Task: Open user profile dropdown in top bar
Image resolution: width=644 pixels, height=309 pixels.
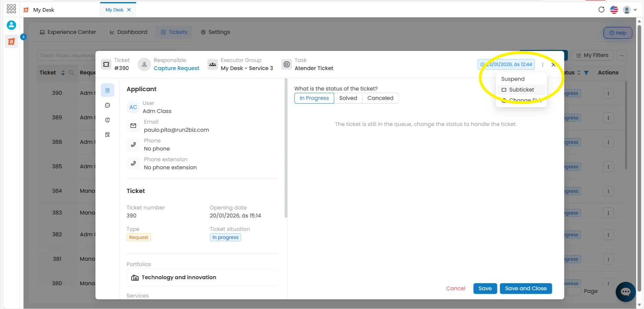Action: 630,10
